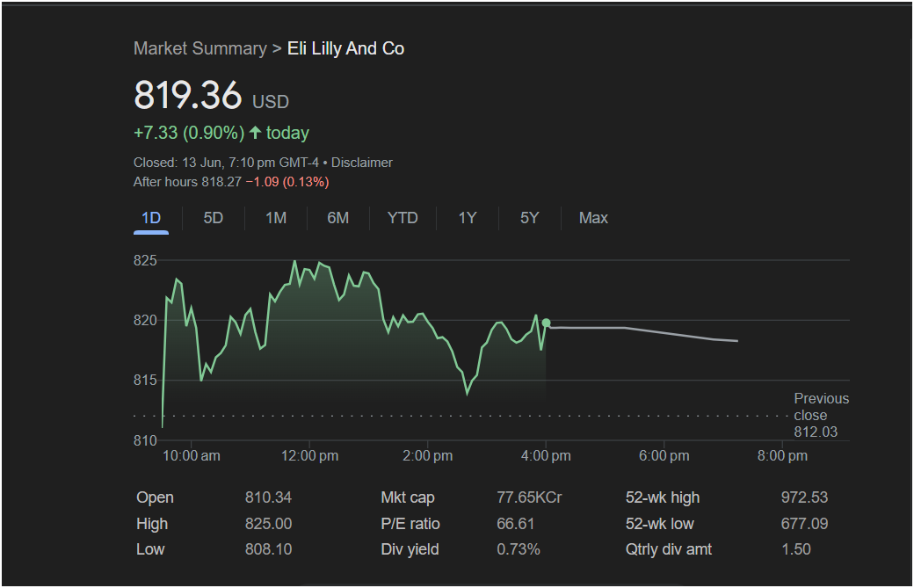
Task: Show the 6M price history
Action: point(338,219)
